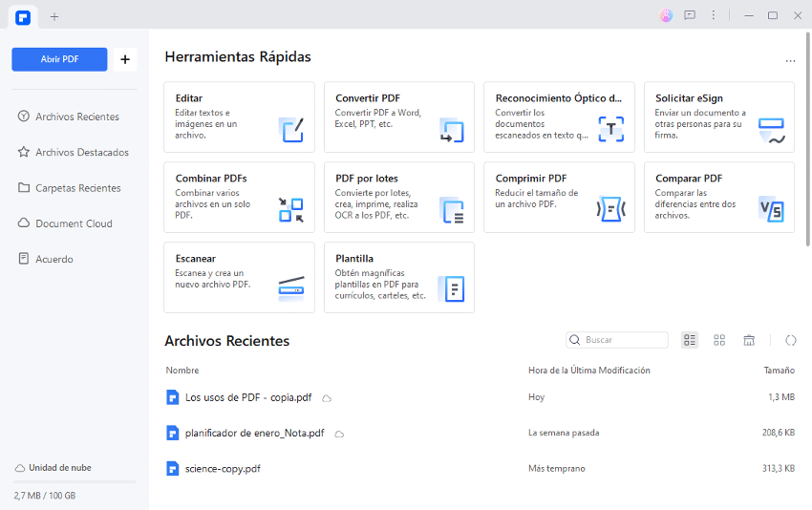Open planificador de enero_Nota.pdf file
The height and width of the screenshot is (510, 812).
[x=254, y=433]
